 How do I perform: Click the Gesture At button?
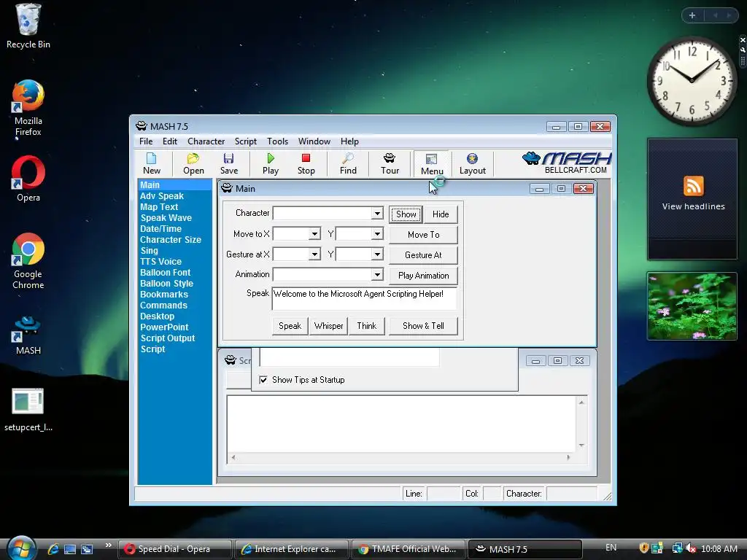point(424,255)
